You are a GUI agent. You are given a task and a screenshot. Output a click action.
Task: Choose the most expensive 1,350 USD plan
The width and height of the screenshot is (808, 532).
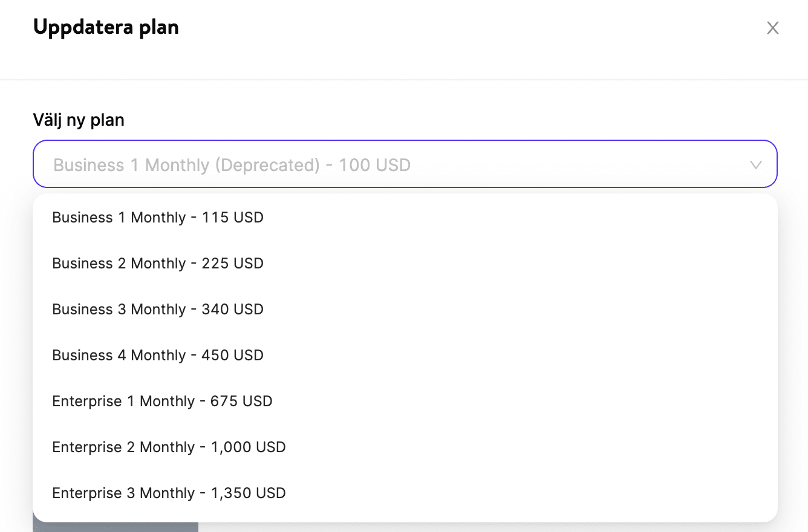(169, 493)
